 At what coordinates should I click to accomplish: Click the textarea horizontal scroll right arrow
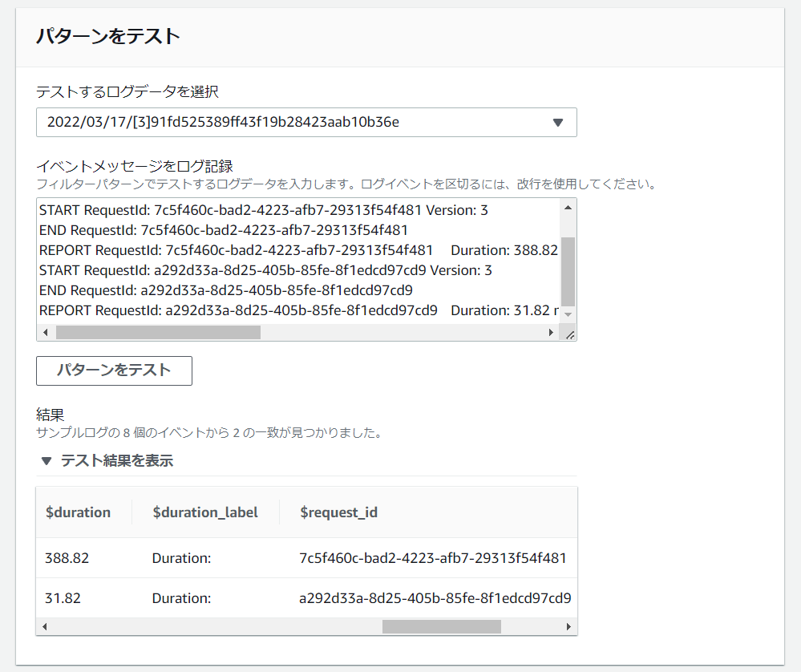coord(551,333)
